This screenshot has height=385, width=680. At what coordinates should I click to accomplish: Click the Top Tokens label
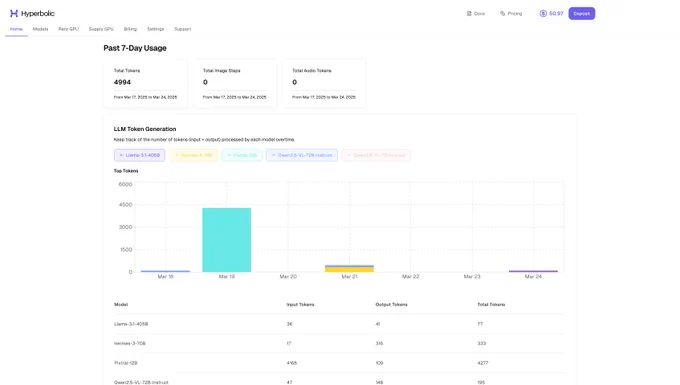click(126, 171)
